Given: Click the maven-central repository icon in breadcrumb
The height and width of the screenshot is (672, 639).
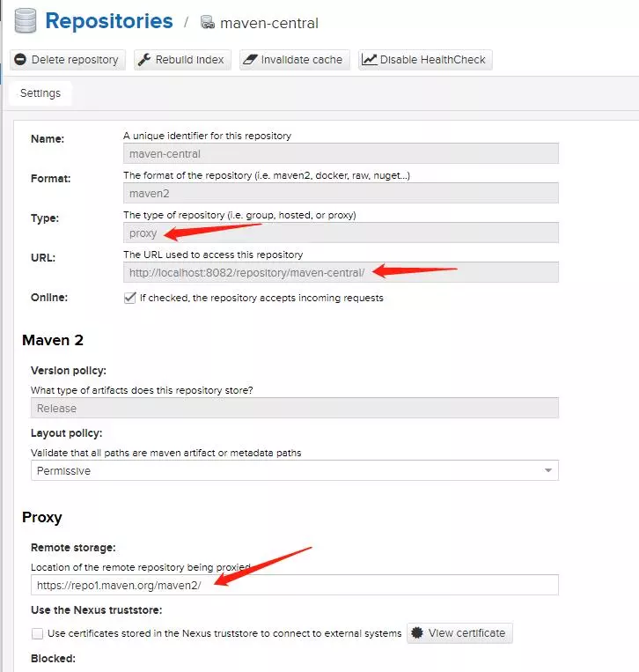Looking at the screenshot, I should coord(208,22).
